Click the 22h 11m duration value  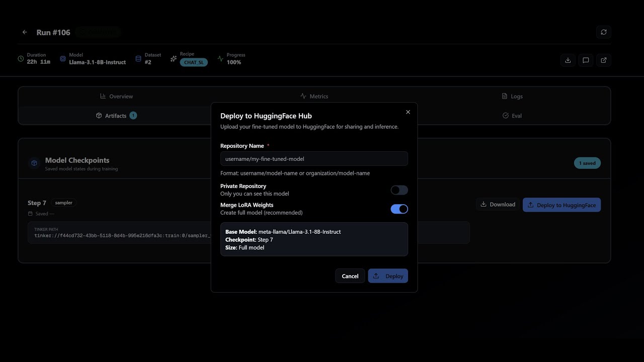[39, 62]
